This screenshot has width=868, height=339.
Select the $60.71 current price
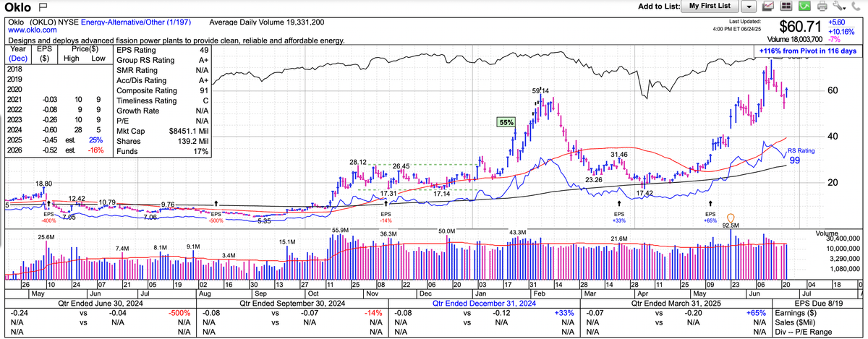pos(800,27)
